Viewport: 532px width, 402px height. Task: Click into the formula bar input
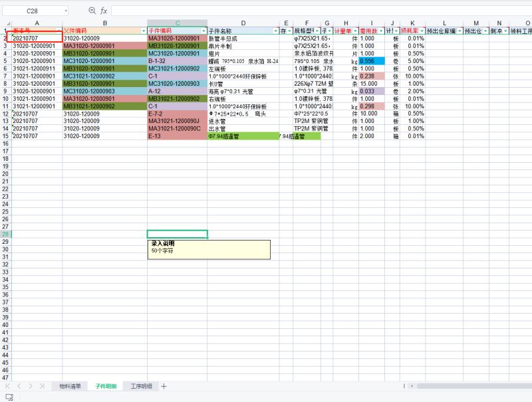[x=321, y=11]
